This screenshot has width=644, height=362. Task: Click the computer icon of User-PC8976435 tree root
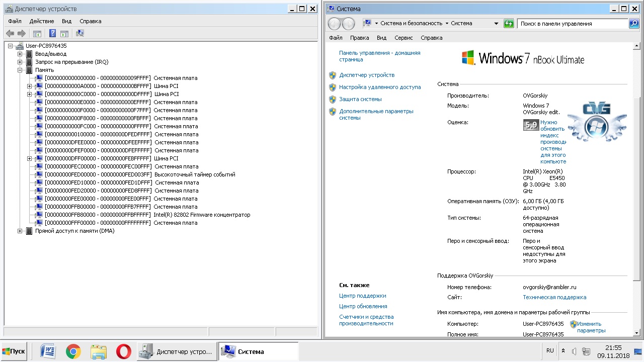click(x=20, y=46)
